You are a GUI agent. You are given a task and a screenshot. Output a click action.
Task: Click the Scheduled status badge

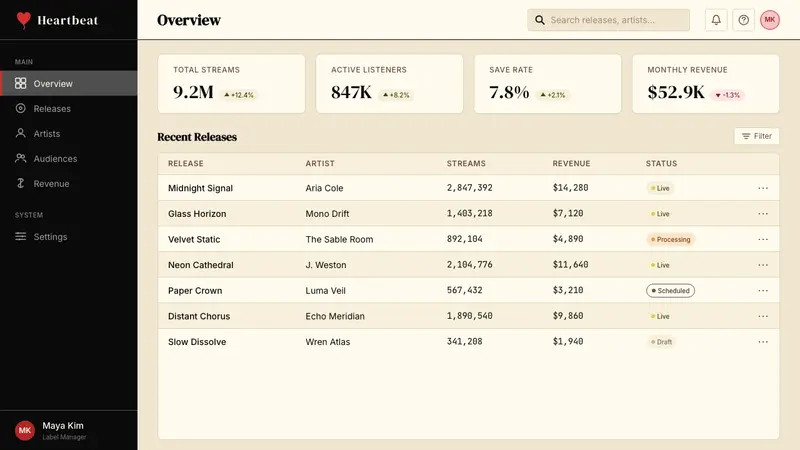pos(670,290)
